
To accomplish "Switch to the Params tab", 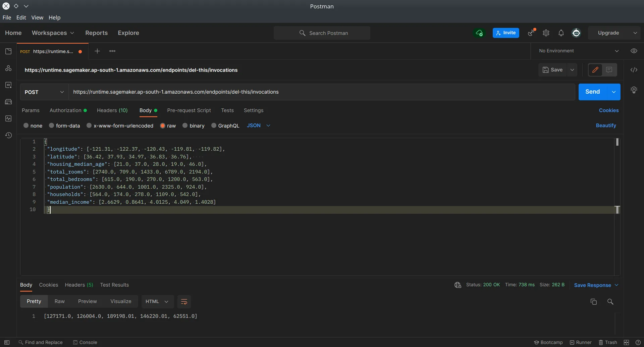I will tap(31, 110).
